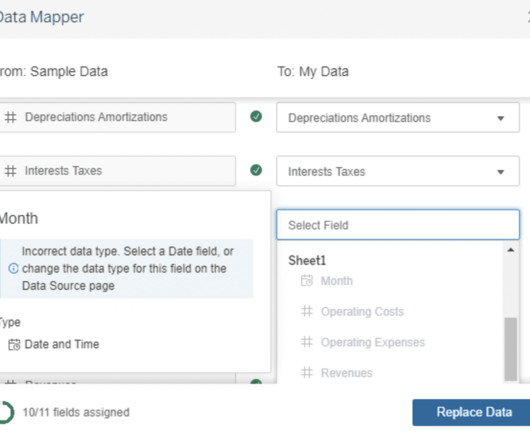Click the fields assigned progress ring
530x442 pixels.
coord(6,412)
